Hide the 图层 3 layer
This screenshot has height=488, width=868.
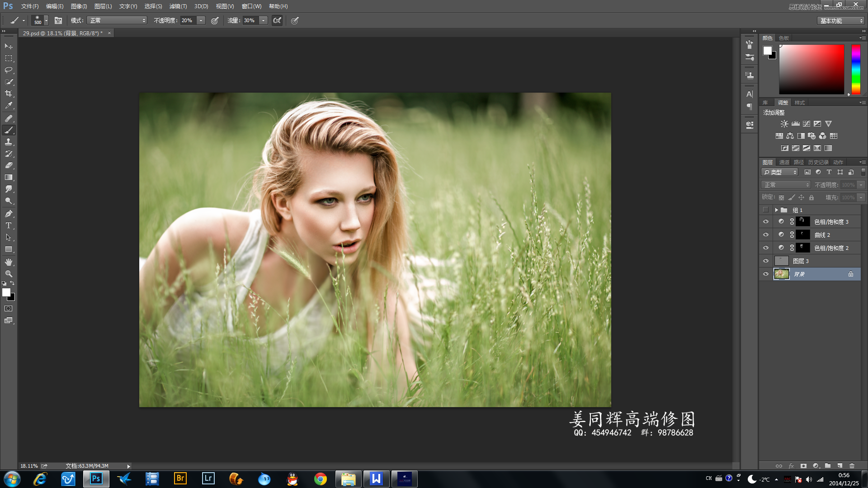pos(765,261)
